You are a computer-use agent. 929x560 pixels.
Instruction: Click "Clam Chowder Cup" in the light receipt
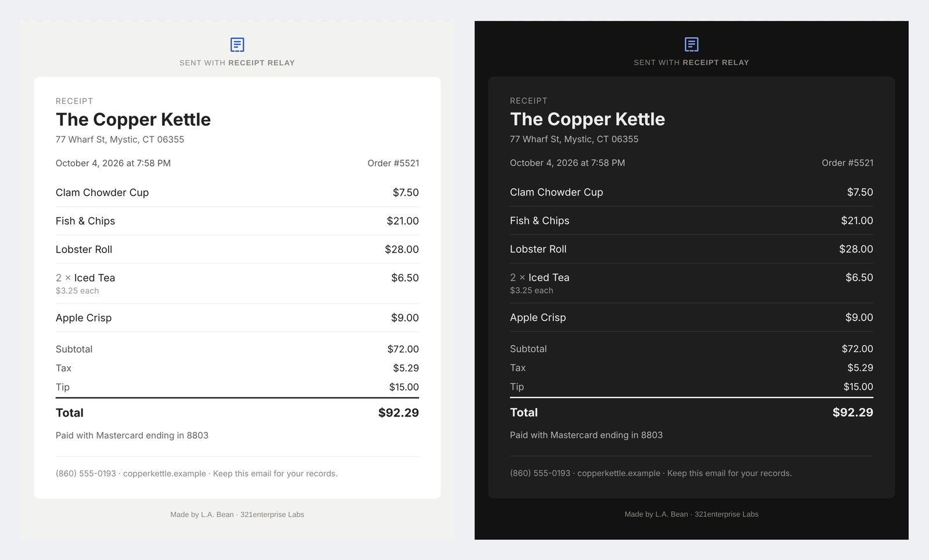(x=102, y=193)
